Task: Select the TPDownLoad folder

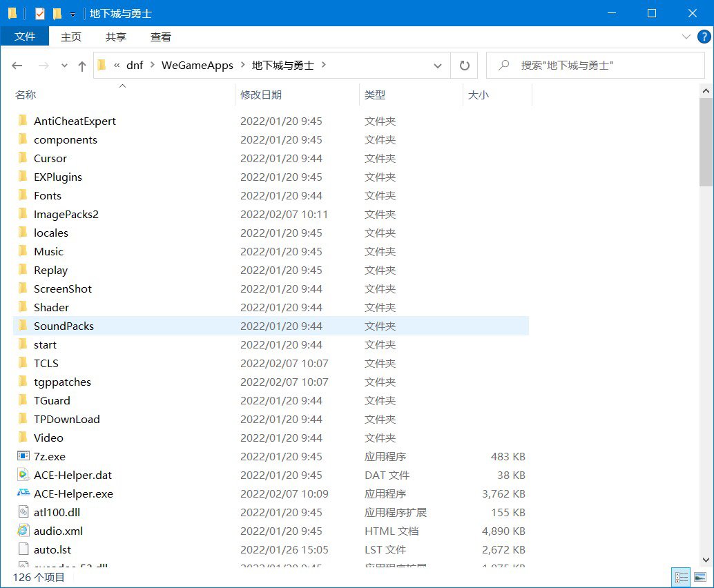Action: [x=67, y=419]
